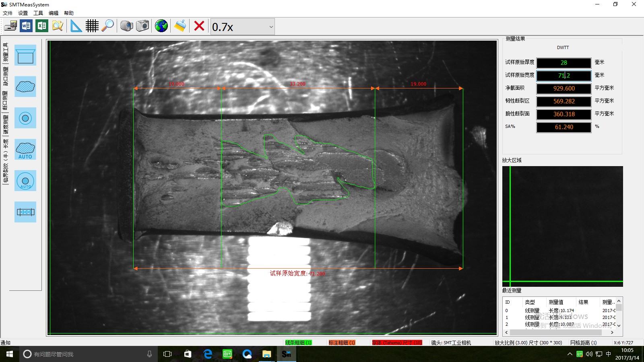Click the Cortana search box
This screenshot has width=644, height=362.
point(89,354)
